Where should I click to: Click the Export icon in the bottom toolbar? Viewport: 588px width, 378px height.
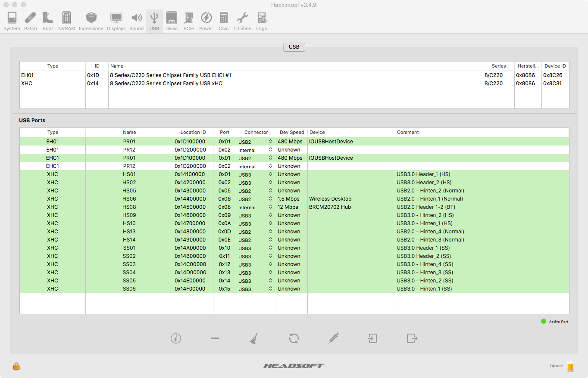click(412, 338)
